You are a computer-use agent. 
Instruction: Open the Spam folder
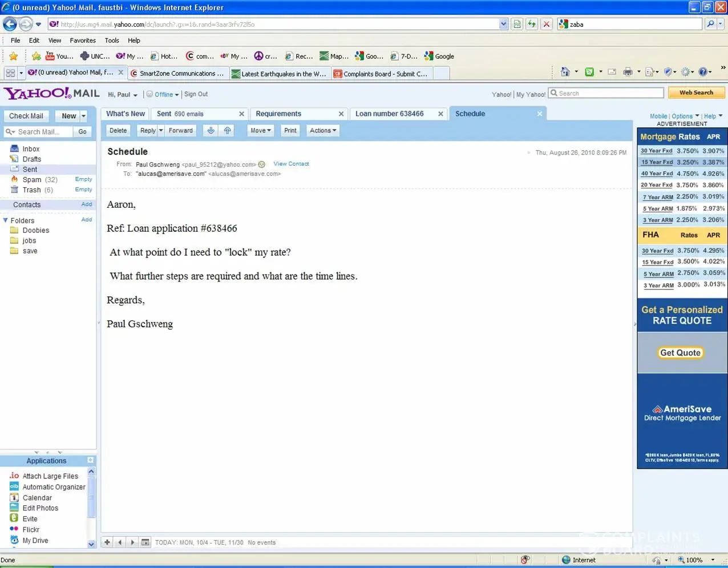coord(32,180)
